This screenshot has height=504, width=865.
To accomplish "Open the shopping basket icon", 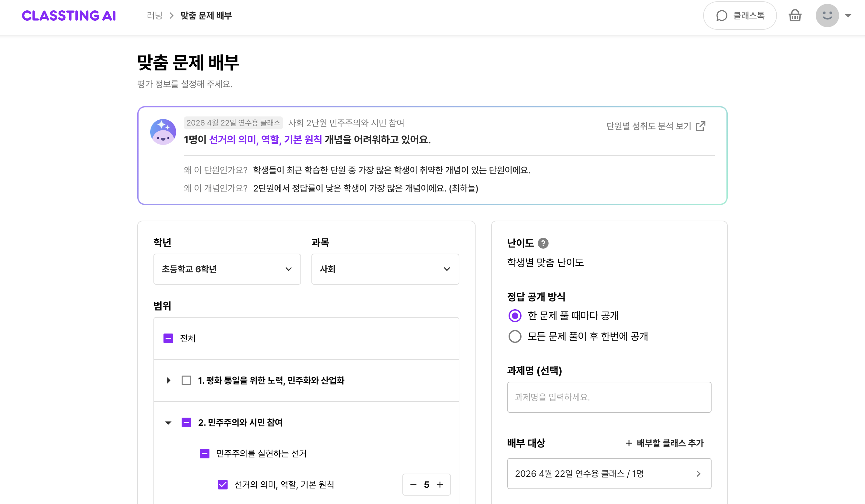I will click(795, 16).
